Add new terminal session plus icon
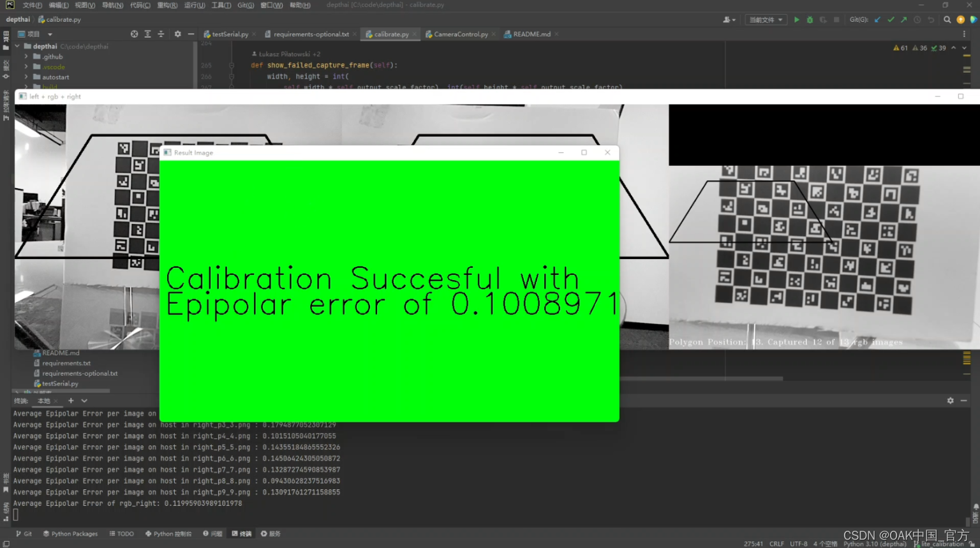The width and height of the screenshot is (980, 548). [71, 401]
